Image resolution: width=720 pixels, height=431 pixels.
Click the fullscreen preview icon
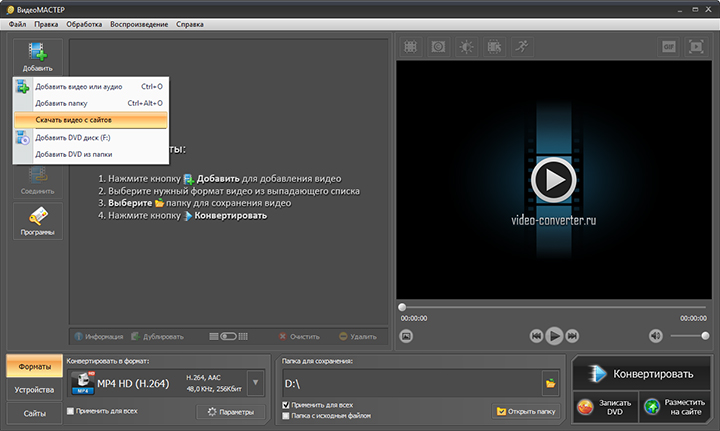click(x=696, y=47)
